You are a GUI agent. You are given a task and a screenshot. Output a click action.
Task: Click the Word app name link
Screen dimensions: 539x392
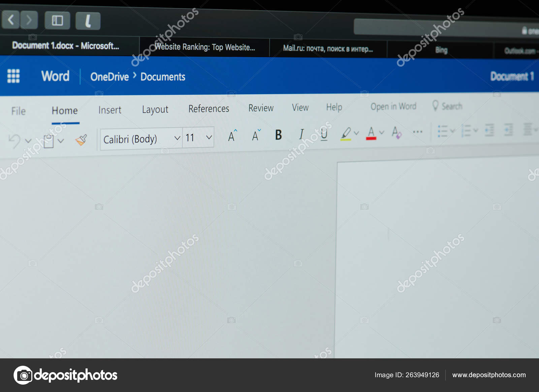click(x=55, y=76)
